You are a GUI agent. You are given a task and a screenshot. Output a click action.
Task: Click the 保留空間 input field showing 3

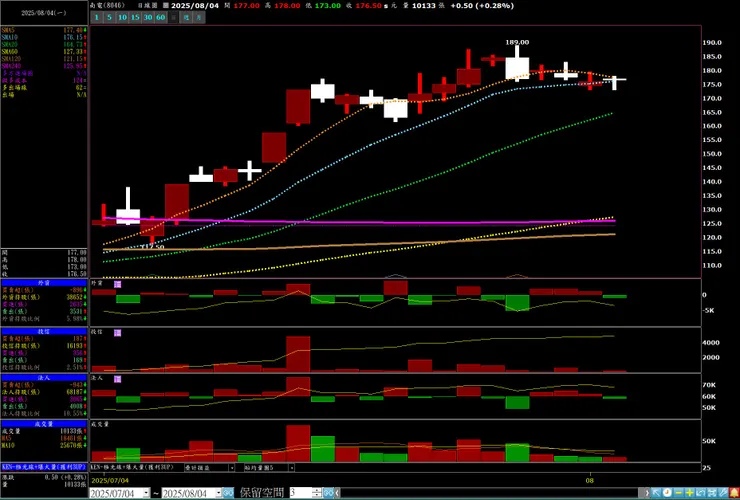coord(301,493)
